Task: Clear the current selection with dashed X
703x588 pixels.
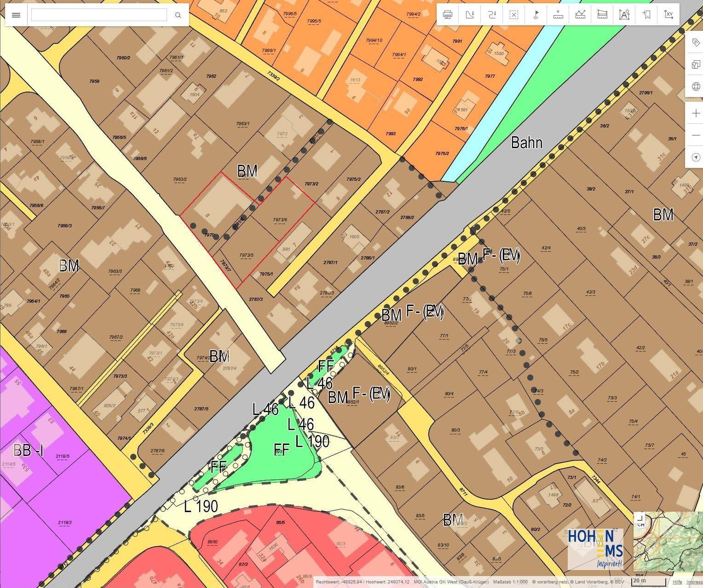Action: tap(514, 15)
